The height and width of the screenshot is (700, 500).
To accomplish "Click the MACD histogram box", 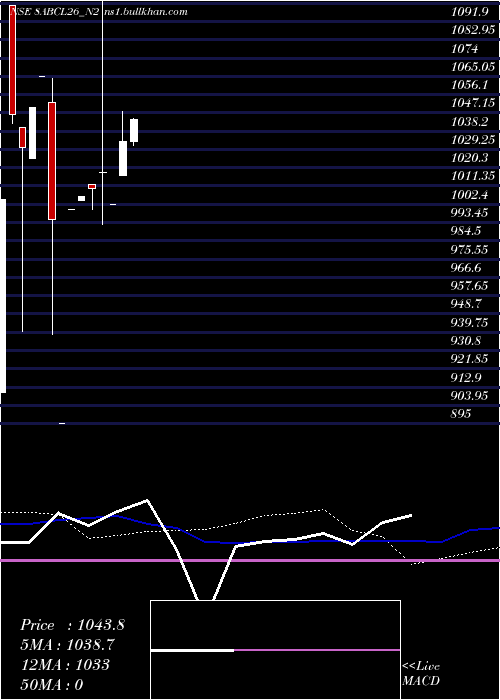I will 275,650.
